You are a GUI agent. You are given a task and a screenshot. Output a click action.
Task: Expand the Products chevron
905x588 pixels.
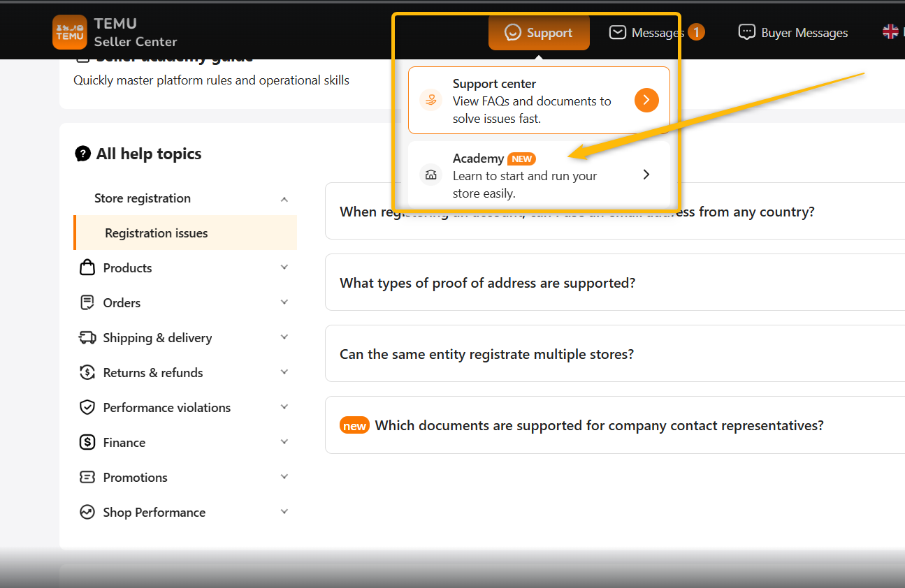[x=284, y=267]
